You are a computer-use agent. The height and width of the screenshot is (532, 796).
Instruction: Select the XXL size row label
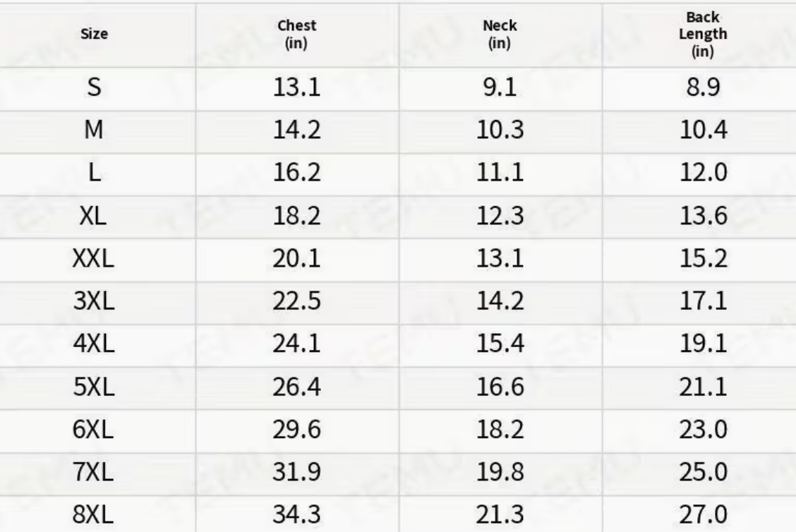point(93,260)
